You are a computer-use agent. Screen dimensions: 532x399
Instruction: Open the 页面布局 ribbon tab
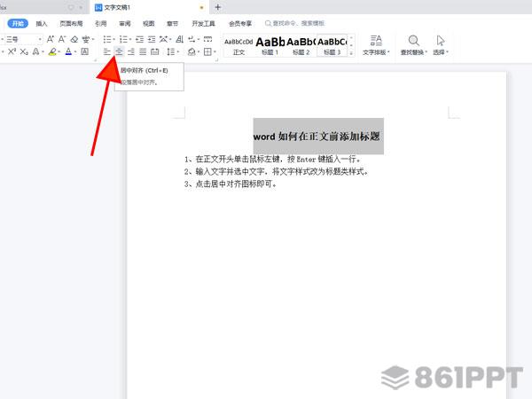pyautogui.click(x=71, y=23)
